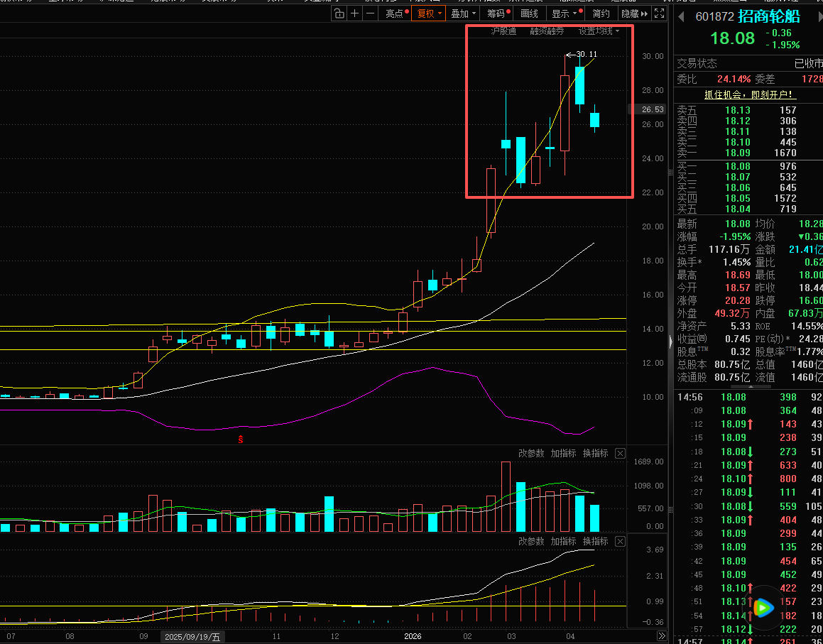Select the 画线 drawing tool
This screenshot has width=823, height=644.
529,13
